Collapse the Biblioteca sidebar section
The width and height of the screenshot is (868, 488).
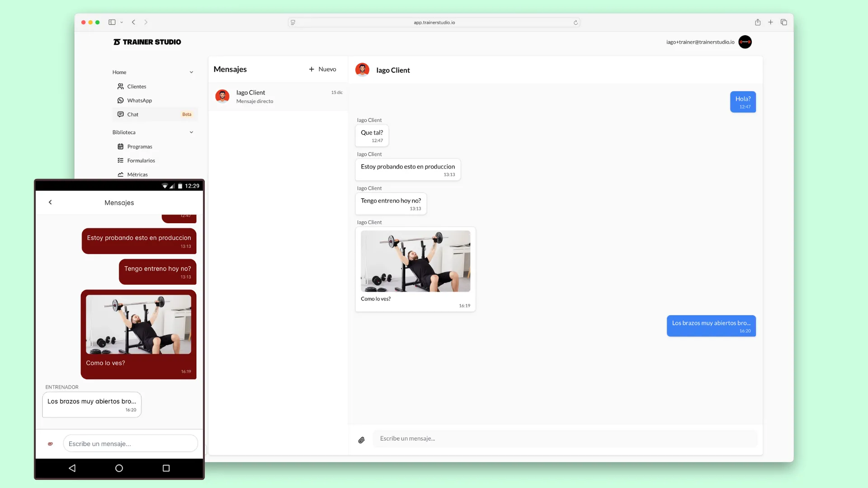pyautogui.click(x=191, y=132)
